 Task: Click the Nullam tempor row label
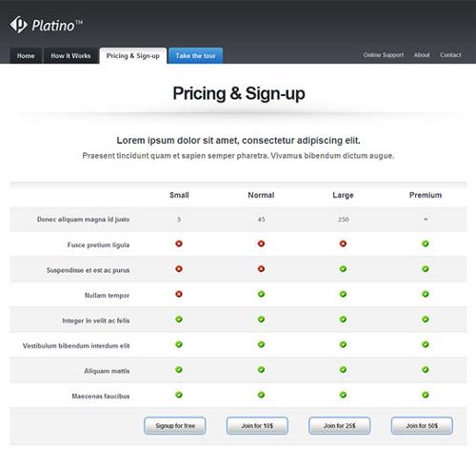(107, 295)
